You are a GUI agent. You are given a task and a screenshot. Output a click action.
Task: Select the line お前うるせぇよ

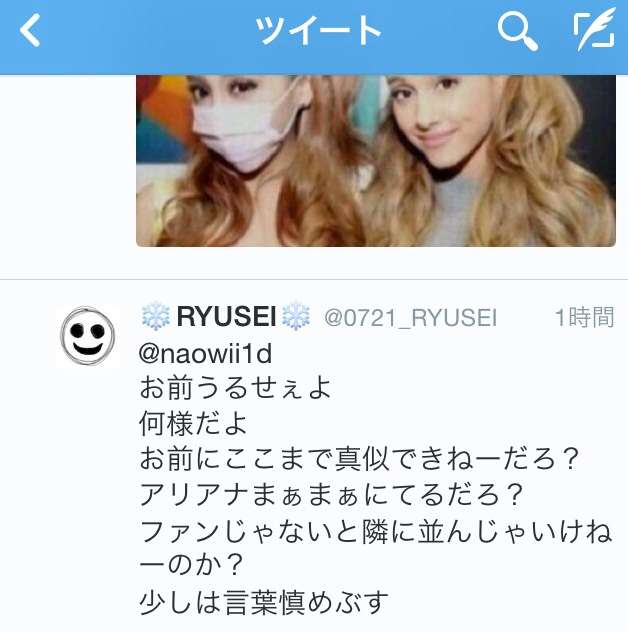point(235,388)
